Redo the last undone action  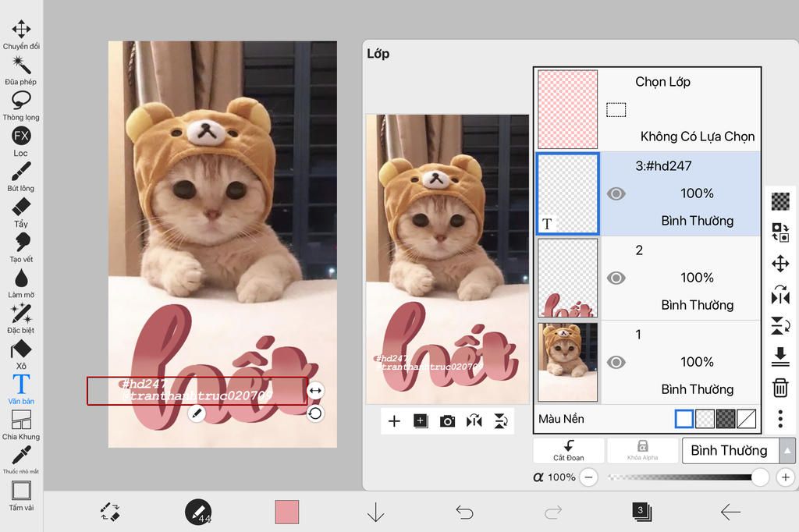point(553,512)
